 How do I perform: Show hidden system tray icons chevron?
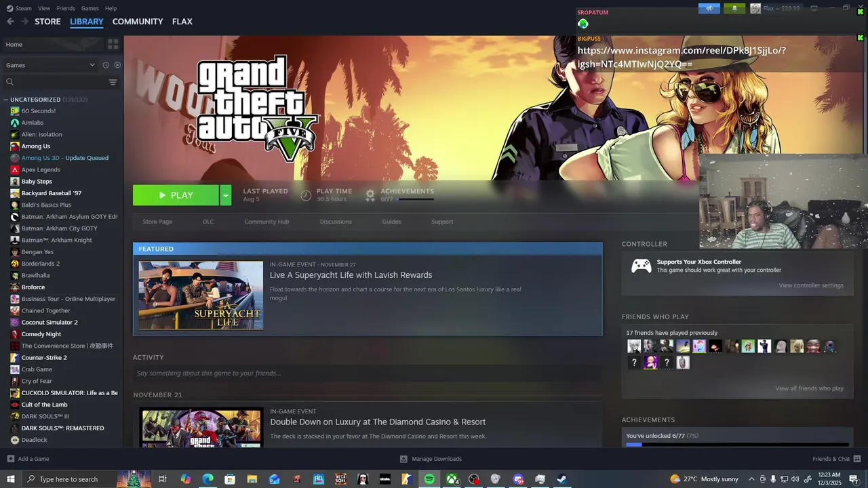(x=751, y=479)
